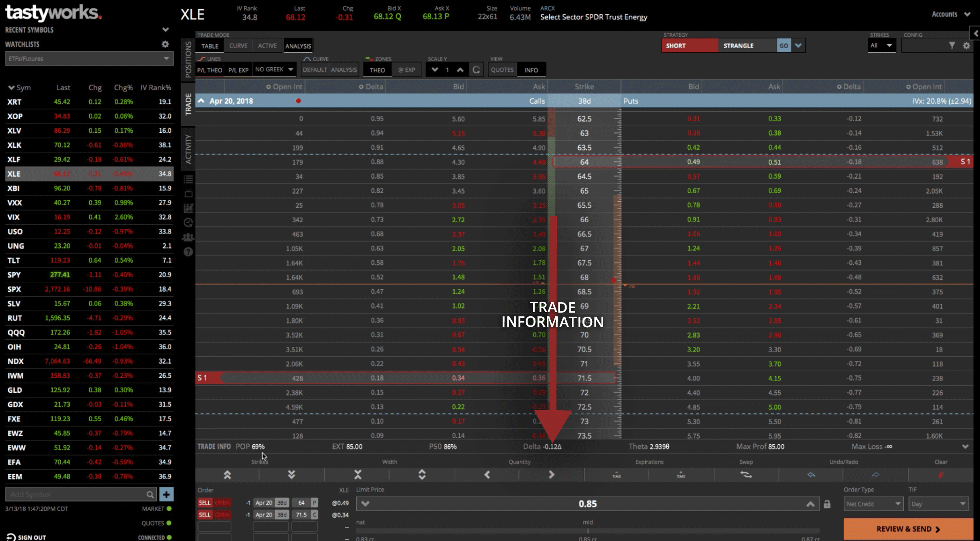Click SELL on the 64 put leg
The height and width of the screenshot is (541, 980).
205,503
